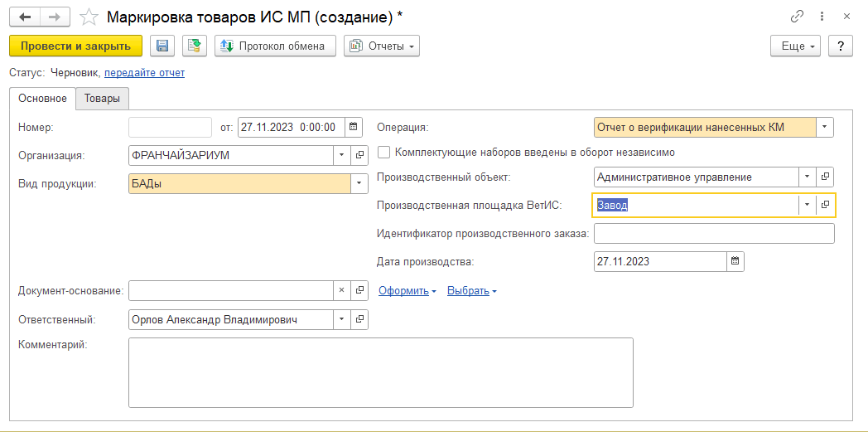
Task: Expand the Вид продукции dropdown
Action: 359,183
